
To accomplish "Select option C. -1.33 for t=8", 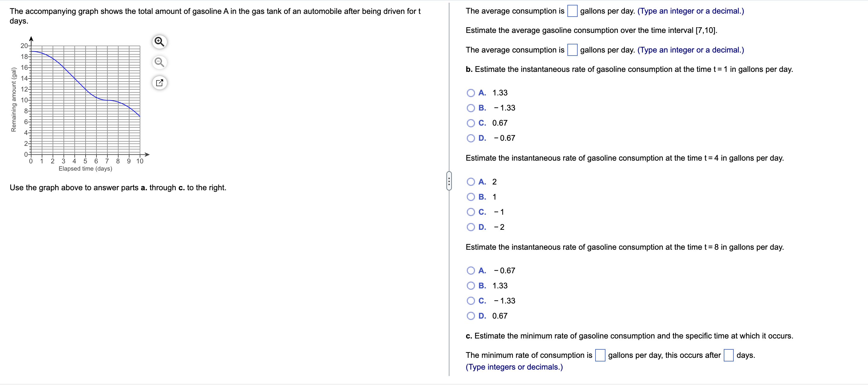I will [x=471, y=300].
